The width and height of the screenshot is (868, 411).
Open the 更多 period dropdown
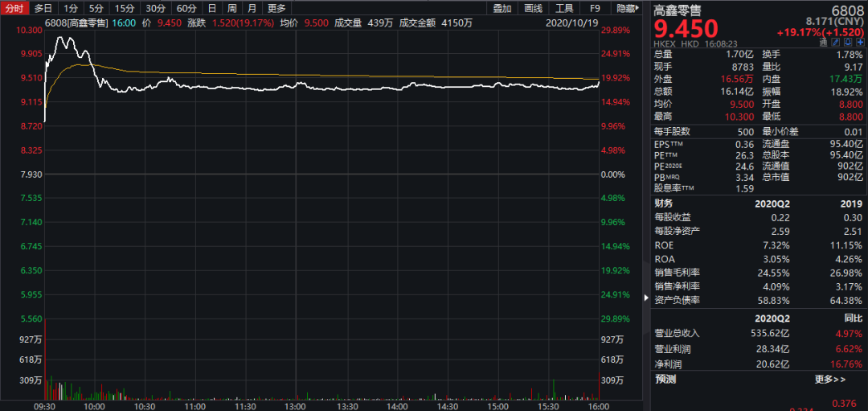click(276, 8)
